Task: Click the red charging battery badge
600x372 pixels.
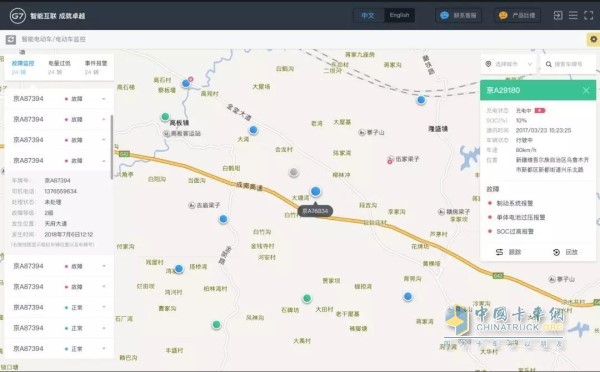Action: [540, 111]
